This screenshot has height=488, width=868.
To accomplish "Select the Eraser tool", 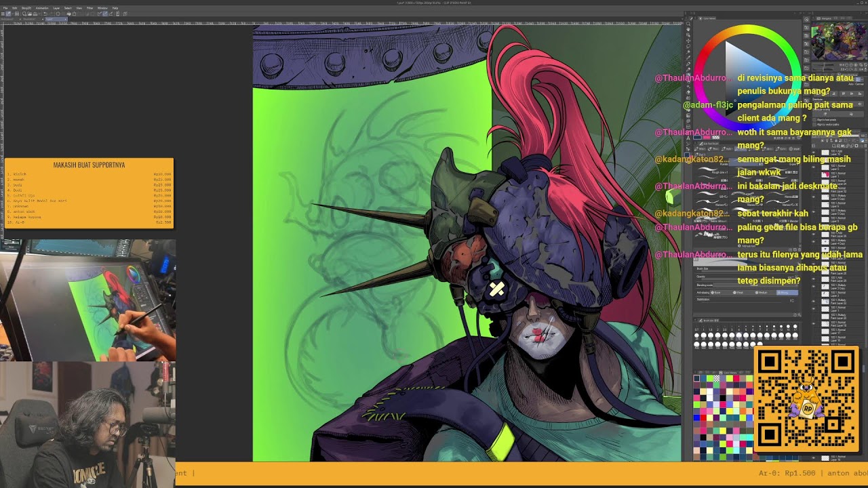I will point(688,91).
